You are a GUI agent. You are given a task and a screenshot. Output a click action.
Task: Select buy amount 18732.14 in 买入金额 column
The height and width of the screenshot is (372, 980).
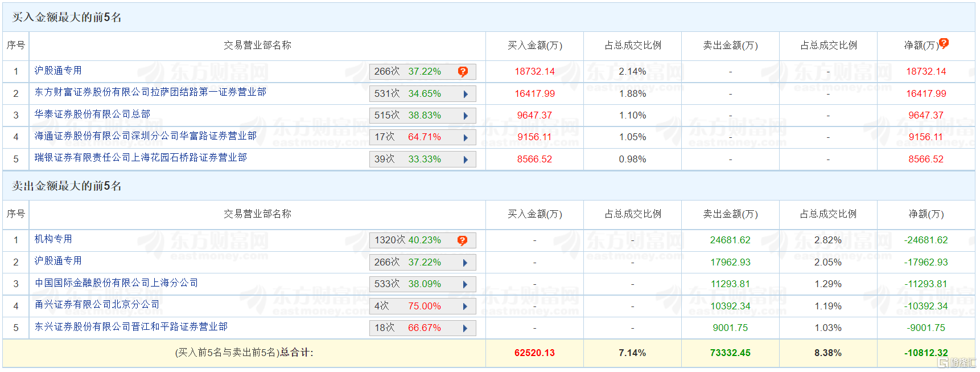pos(535,71)
